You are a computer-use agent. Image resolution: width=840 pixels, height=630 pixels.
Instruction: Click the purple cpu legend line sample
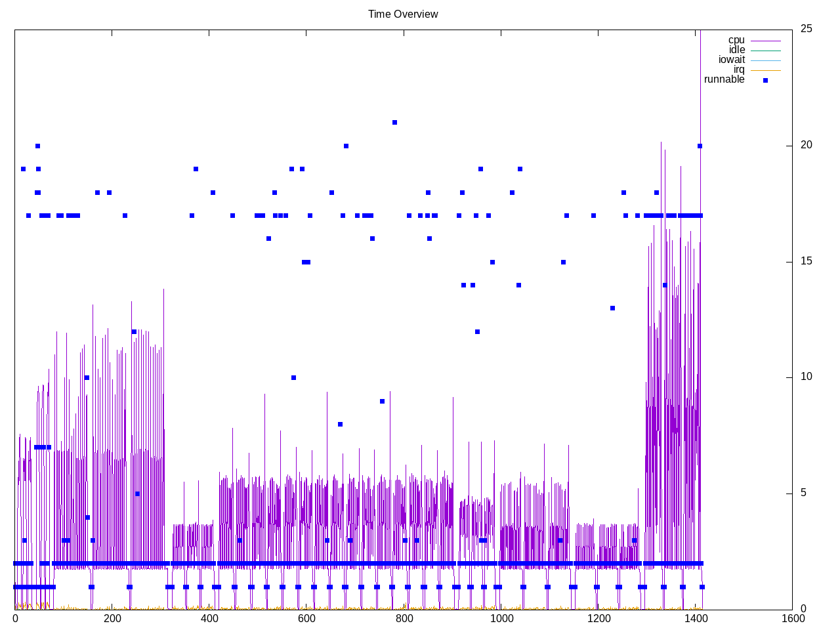(x=765, y=41)
